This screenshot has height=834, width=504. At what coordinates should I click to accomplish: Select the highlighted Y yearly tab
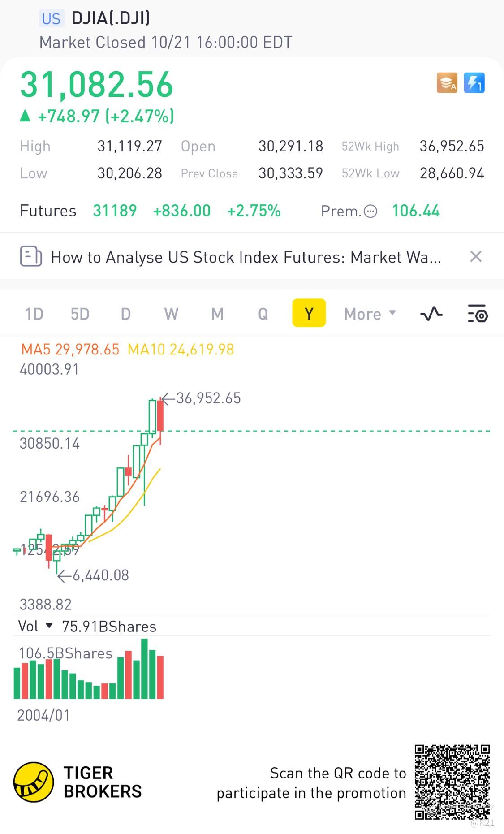tap(309, 313)
